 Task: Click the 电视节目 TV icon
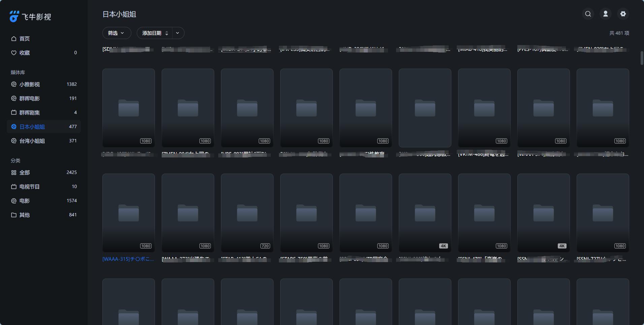point(14,187)
